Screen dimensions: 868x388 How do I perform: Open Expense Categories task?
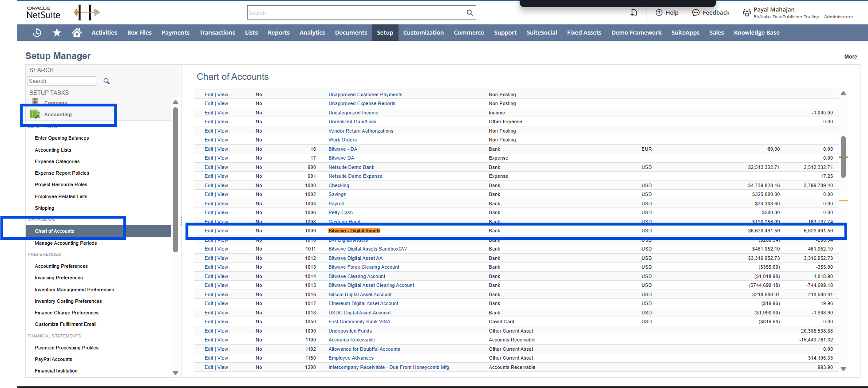tap(57, 161)
